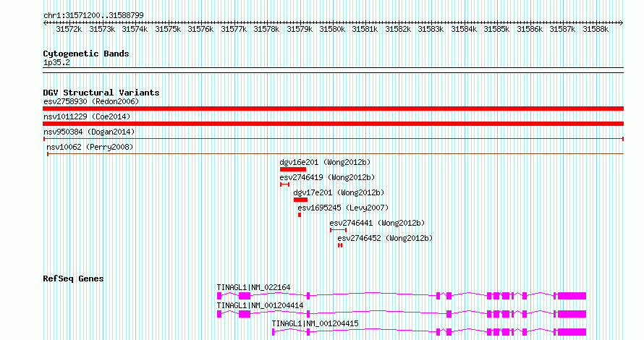Click the esv2746441 (Wong2012b) label
The height and width of the screenshot is (340, 644).
click(377, 223)
